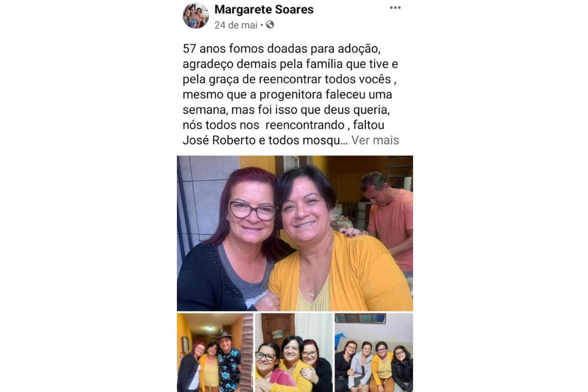
Task: Open the thumbnail of four women on a sofa
Action: tap(374, 352)
